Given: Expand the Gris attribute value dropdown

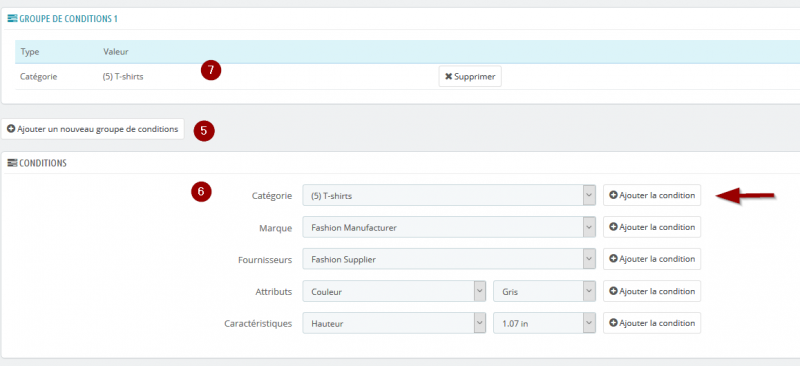Looking at the screenshot, I should pos(545,291).
